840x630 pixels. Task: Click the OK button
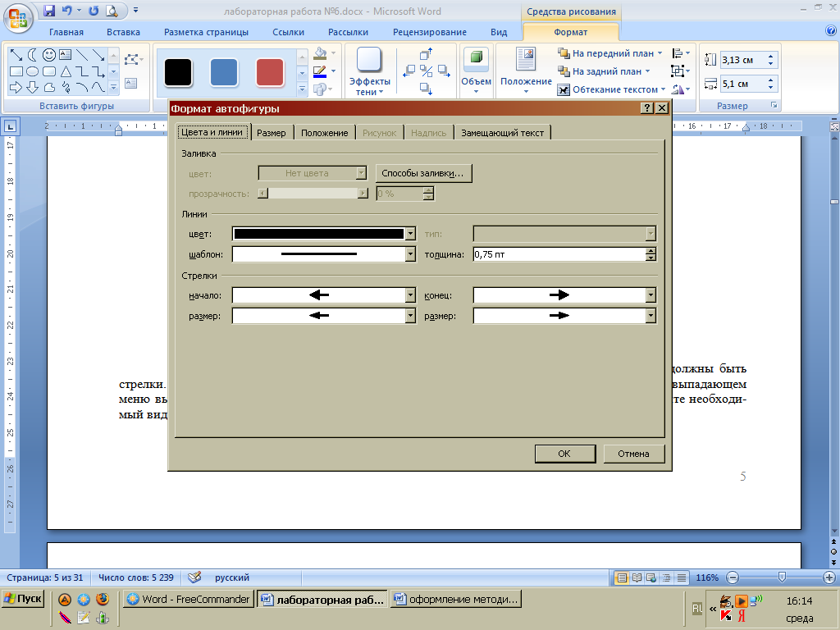click(564, 453)
